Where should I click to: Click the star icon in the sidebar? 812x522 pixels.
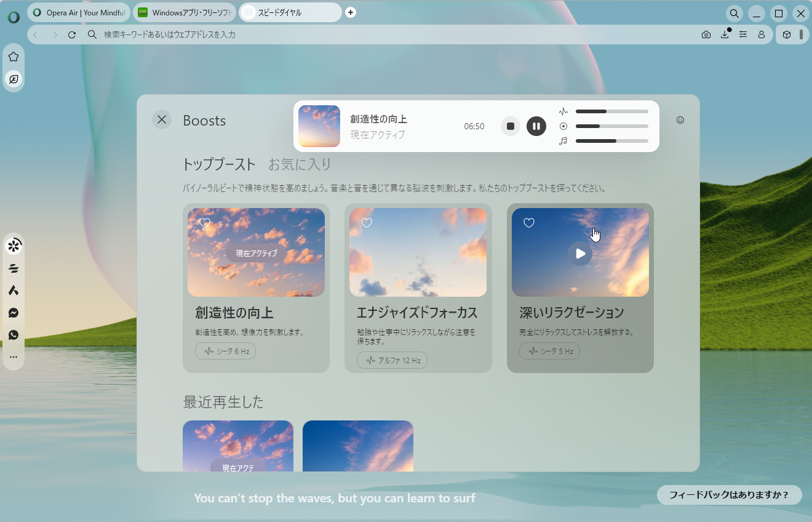point(14,57)
